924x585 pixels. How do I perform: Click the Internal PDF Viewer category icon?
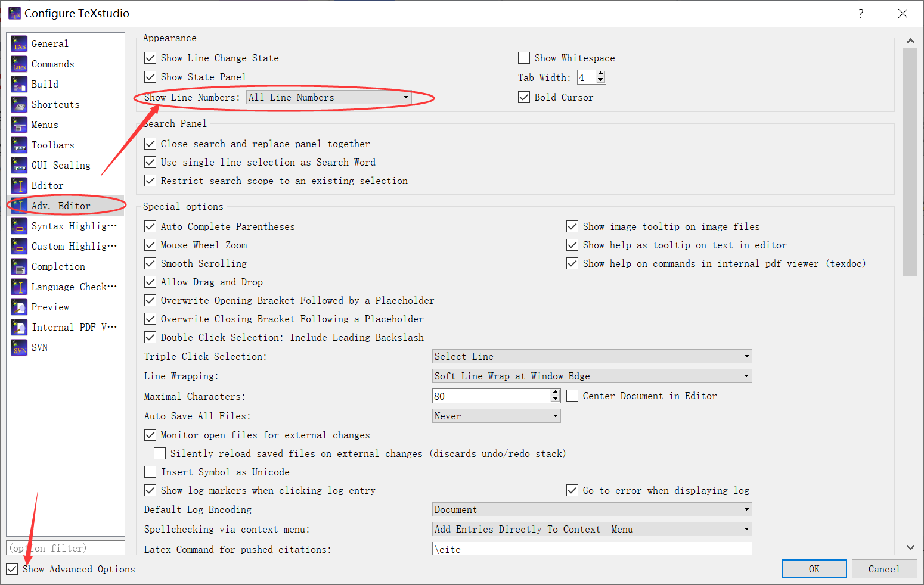[x=19, y=327]
